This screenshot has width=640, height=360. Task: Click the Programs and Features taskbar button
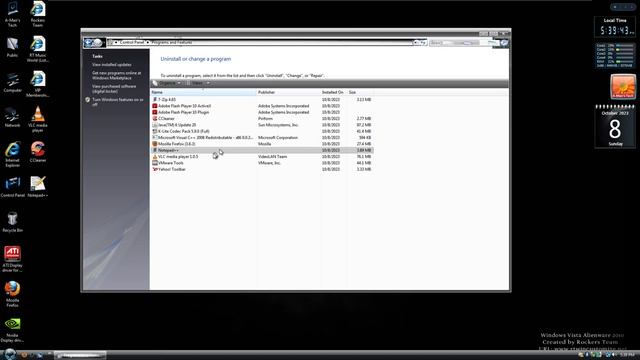coord(80,356)
